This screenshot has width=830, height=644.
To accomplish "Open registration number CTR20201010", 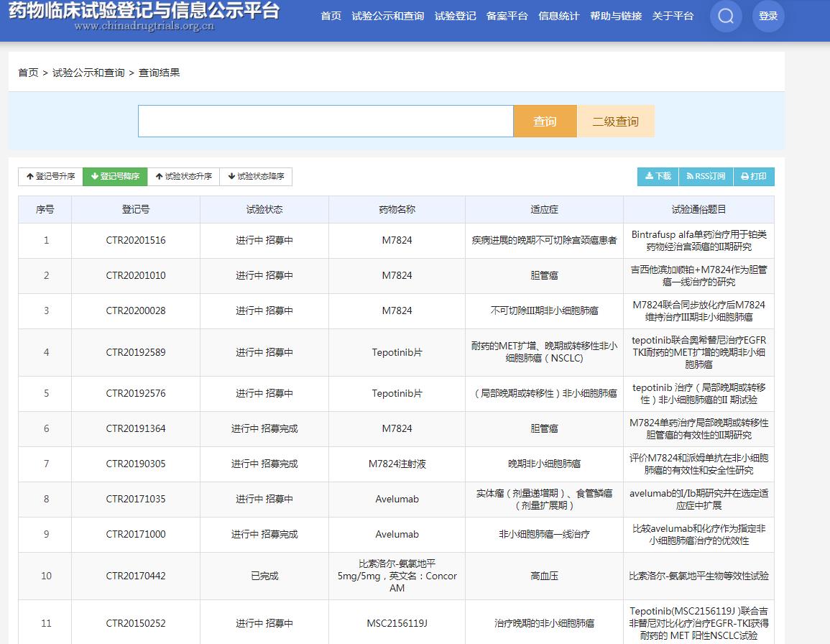I will point(136,275).
